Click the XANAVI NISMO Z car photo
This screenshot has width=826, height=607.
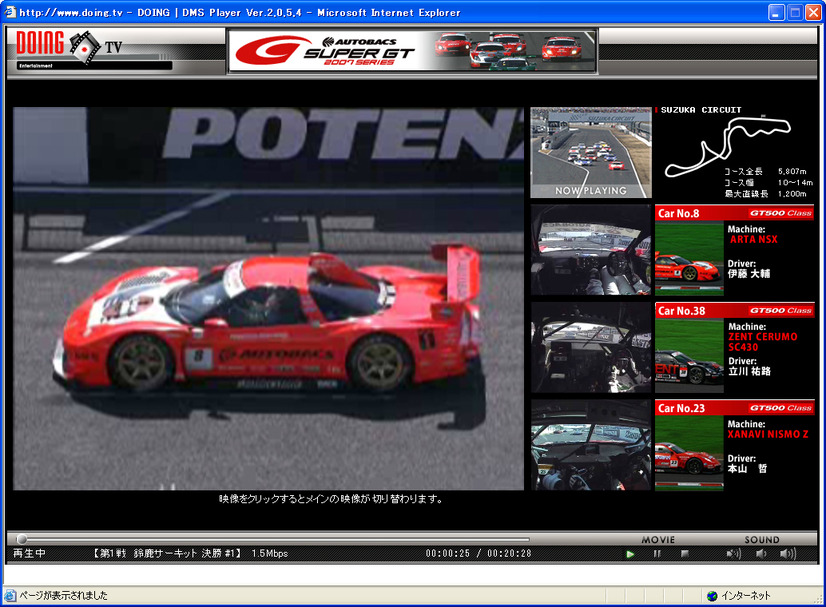click(x=689, y=453)
